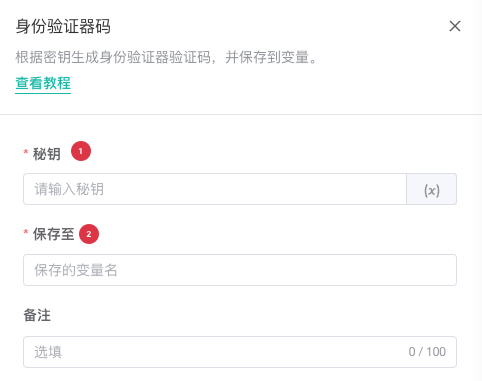Open variable picker (x) beside 秘钥 field
Screen dimensions: 482x381
click(431, 189)
